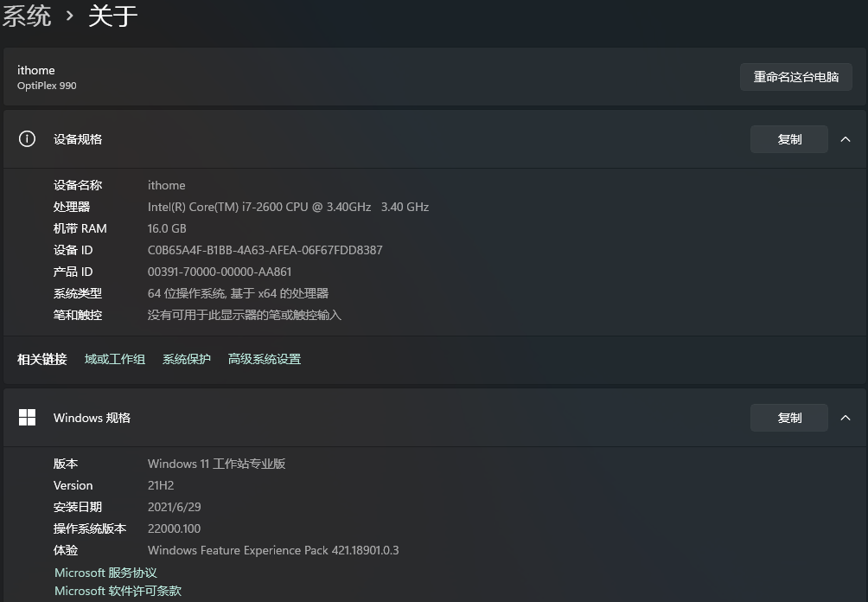The image size is (868, 602).
Task: Open the 高级系统设置 link
Action: [x=264, y=359]
